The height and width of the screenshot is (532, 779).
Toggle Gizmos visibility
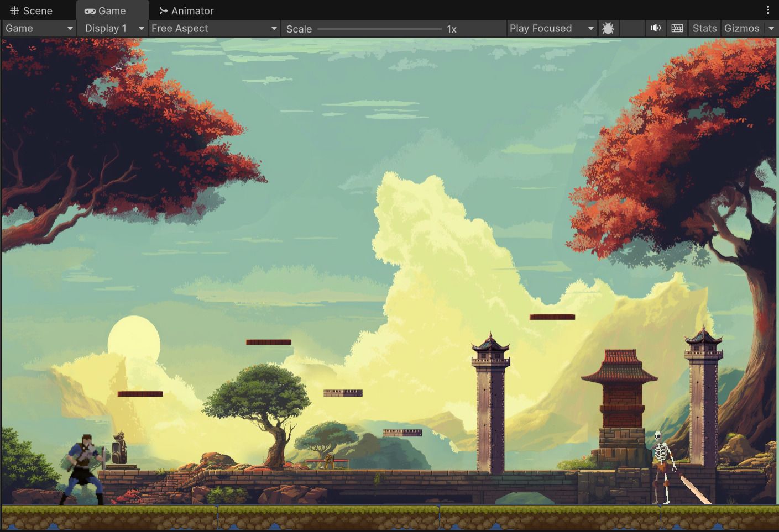[741, 28]
